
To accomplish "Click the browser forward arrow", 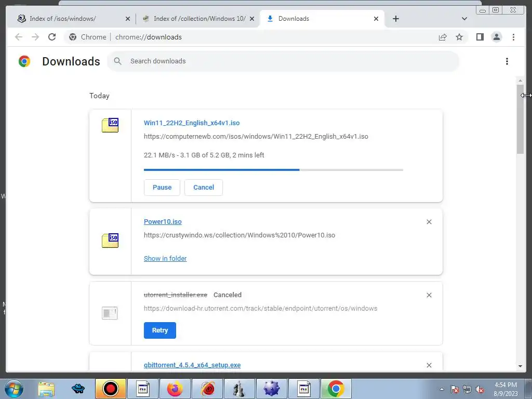I will (35, 37).
